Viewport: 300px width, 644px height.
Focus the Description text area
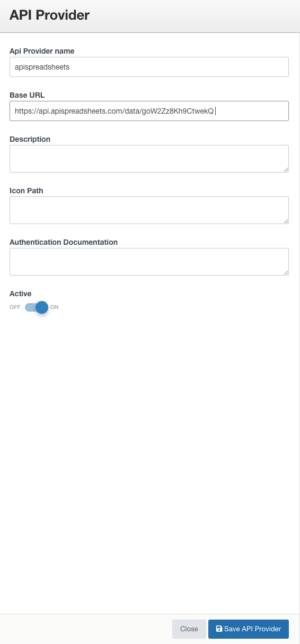(x=149, y=159)
